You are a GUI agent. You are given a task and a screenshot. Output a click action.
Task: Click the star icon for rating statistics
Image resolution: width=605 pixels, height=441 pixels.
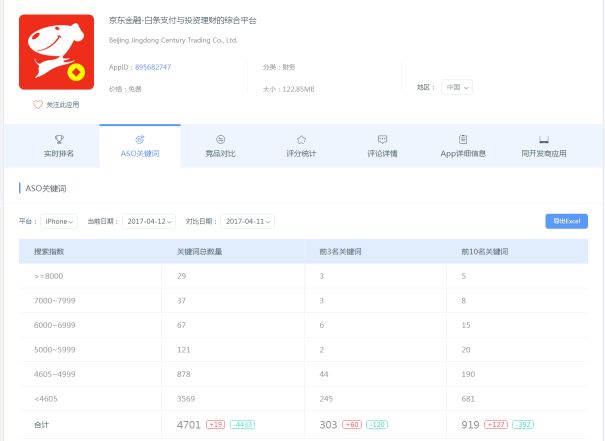click(x=301, y=139)
